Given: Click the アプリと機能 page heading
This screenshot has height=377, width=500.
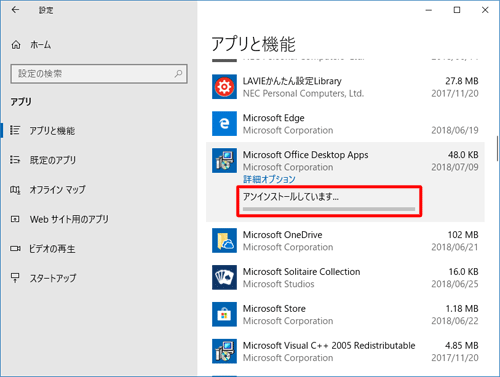Looking at the screenshot, I should coord(254,44).
